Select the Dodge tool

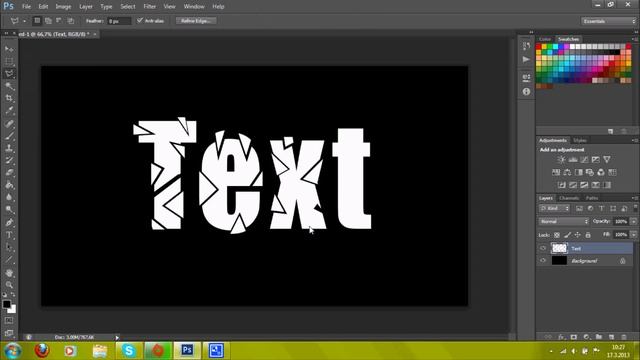(9, 210)
